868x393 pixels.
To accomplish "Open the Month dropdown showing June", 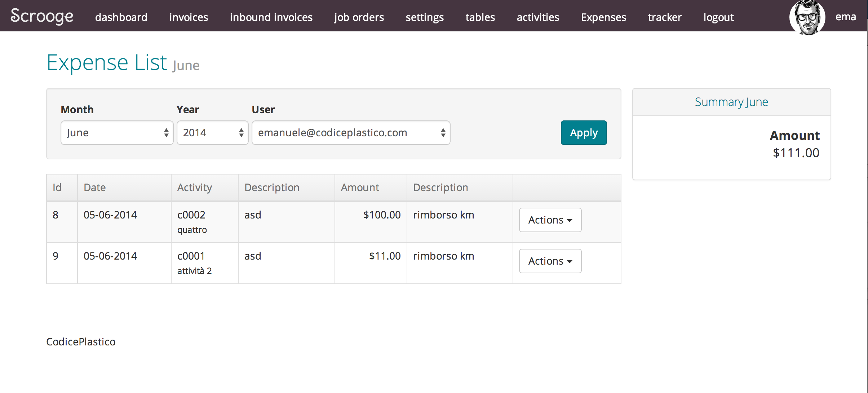I will coord(117,133).
